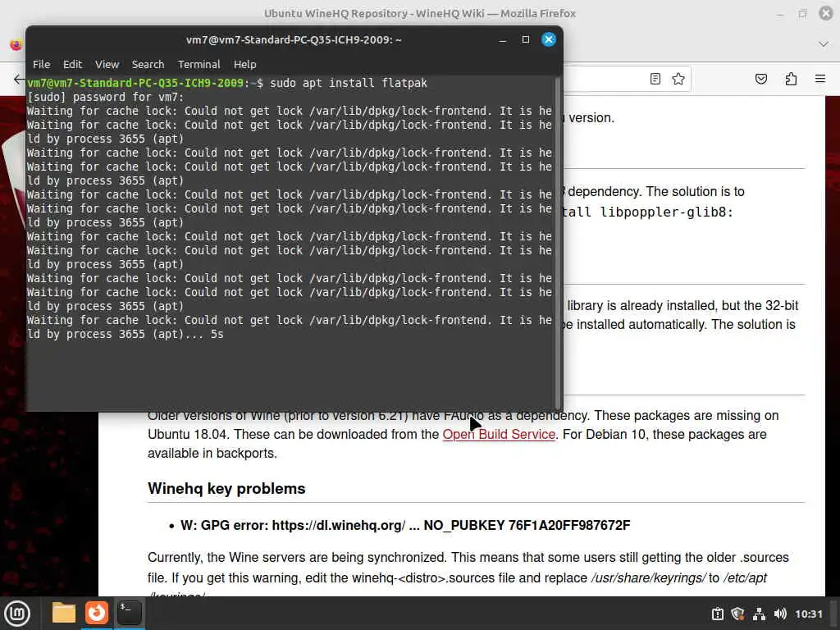840x630 pixels.
Task: Switch to Firefox in the panel
Action: click(97, 613)
